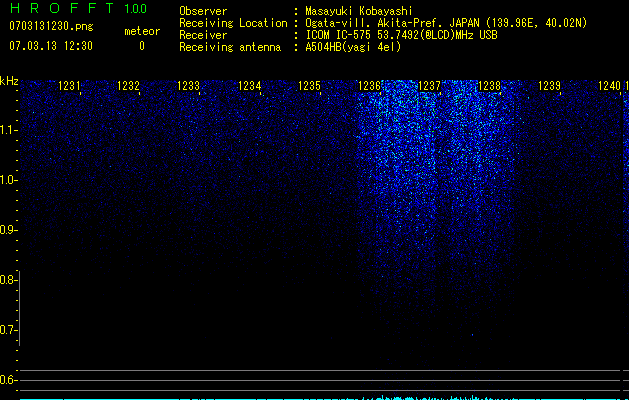Image resolution: width=629 pixels, height=400 pixels.
Task: Click time marker 1235
Action: click(309, 86)
